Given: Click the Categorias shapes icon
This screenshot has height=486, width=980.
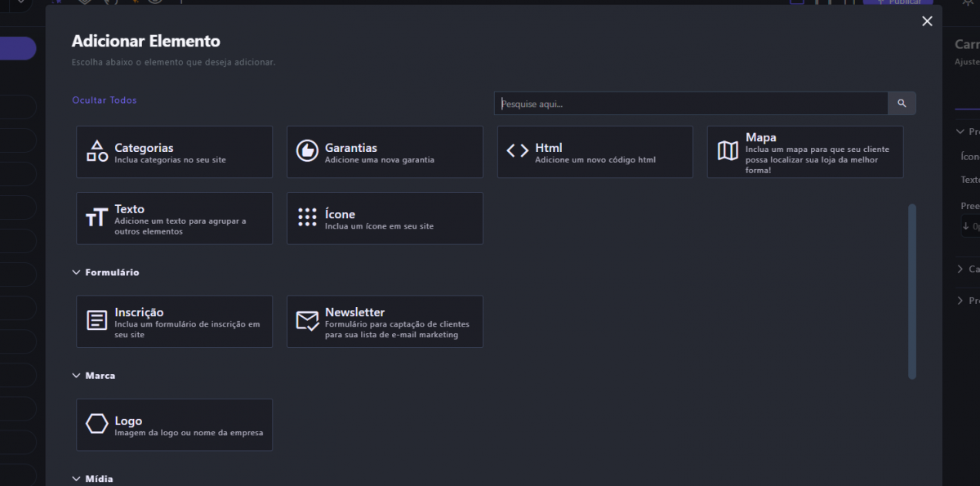Looking at the screenshot, I should (97, 151).
